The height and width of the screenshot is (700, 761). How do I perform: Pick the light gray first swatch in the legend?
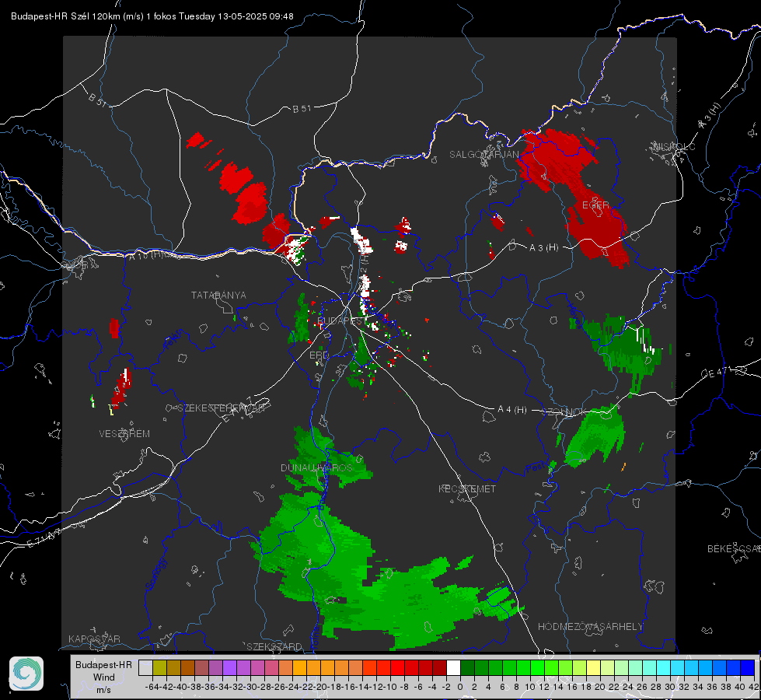click(x=145, y=667)
